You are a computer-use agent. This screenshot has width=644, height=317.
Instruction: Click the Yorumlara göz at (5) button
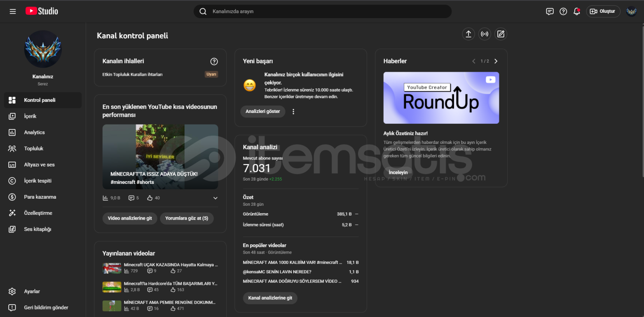(186, 218)
